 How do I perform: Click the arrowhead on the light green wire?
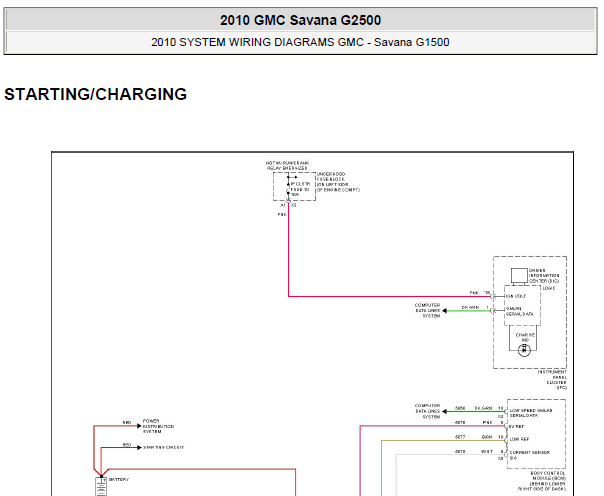[445, 310]
